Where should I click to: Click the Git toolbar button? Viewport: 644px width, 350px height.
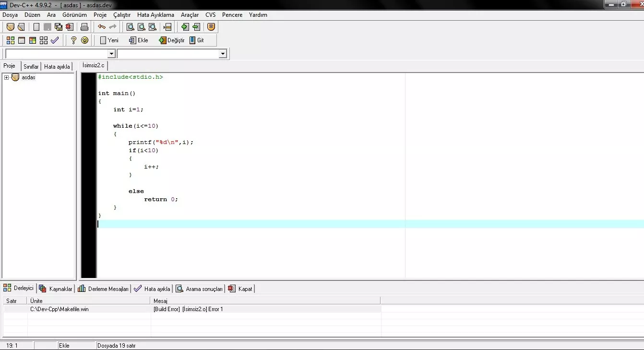click(197, 40)
